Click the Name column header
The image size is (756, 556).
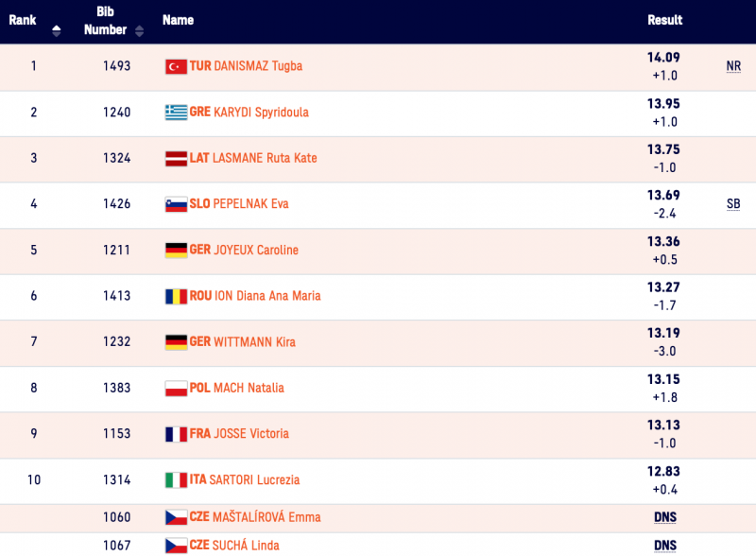[178, 20]
